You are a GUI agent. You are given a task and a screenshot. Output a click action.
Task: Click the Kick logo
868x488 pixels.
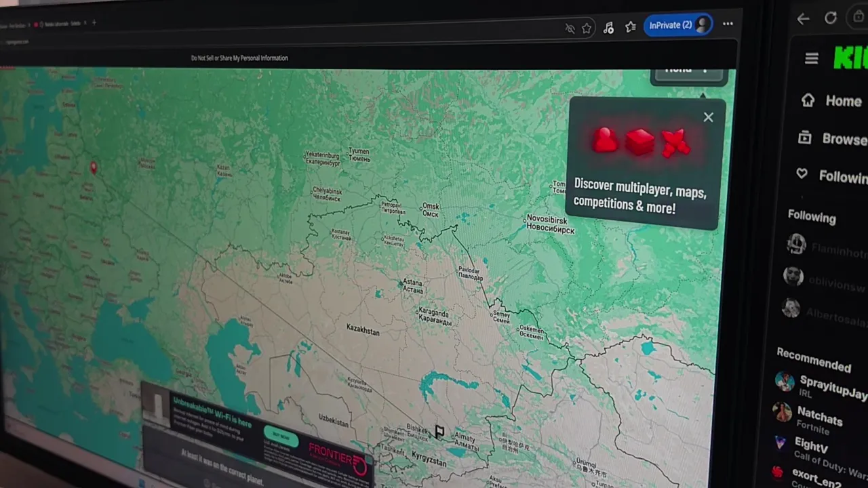coord(850,58)
